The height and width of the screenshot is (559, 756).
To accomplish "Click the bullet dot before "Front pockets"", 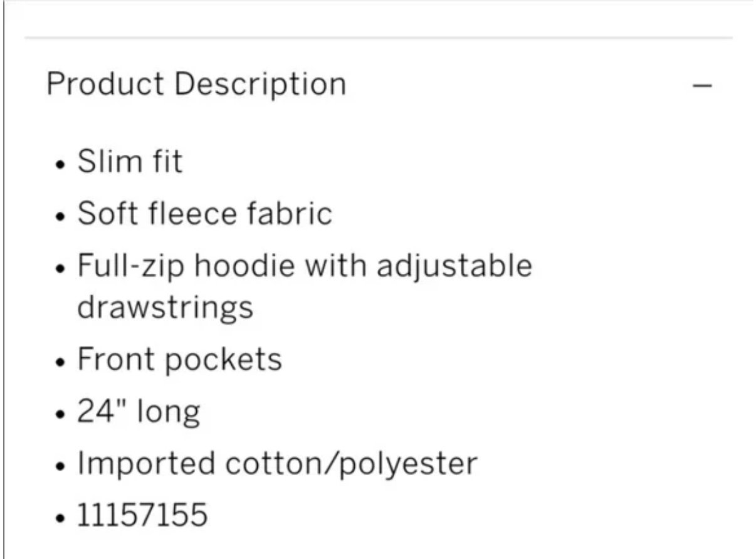I will (60, 363).
